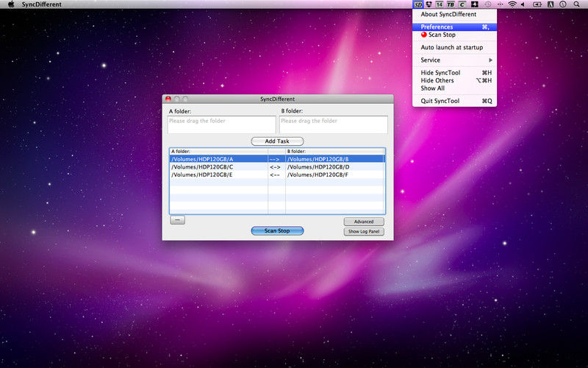
Task: Click the '14' status icon in menu bar
Action: 439,4
